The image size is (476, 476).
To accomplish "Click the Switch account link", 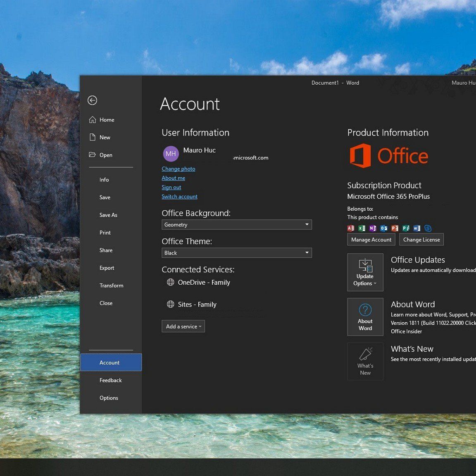I will (x=179, y=197).
